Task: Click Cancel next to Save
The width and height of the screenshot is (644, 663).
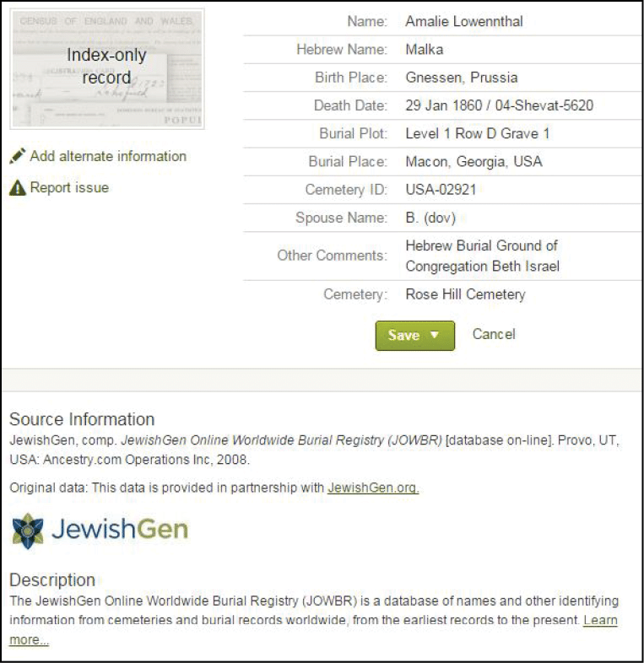Action: (x=494, y=334)
